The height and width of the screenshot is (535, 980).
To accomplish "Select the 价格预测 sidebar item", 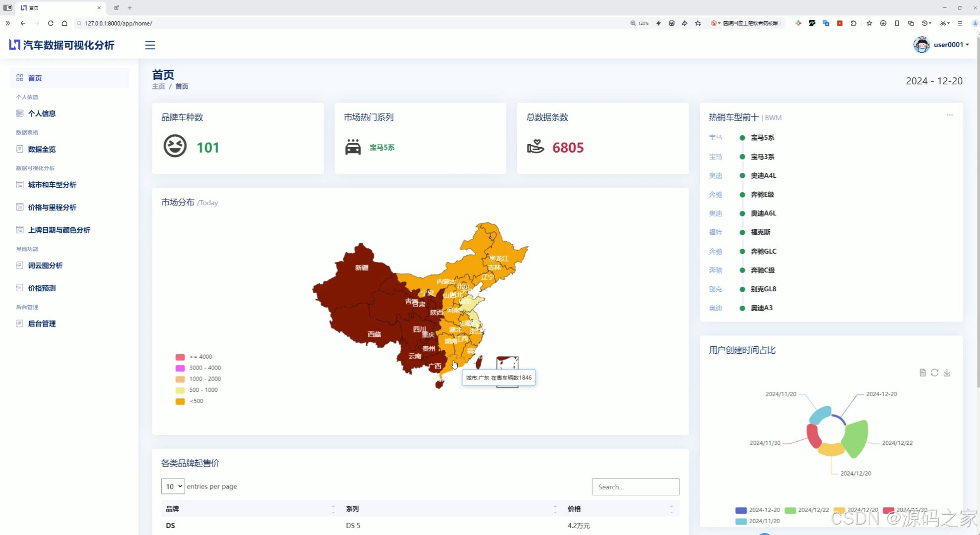I will [x=42, y=288].
